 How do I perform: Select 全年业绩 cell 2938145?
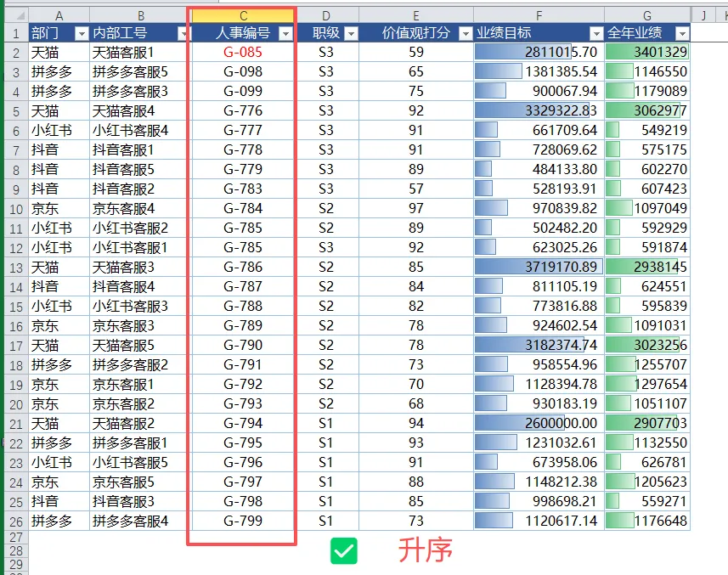point(647,267)
